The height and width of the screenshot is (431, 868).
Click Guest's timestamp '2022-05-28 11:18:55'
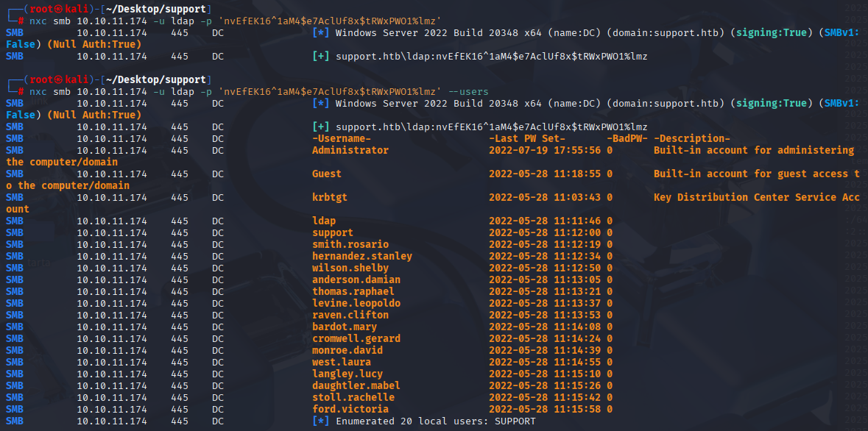click(x=545, y=174)
